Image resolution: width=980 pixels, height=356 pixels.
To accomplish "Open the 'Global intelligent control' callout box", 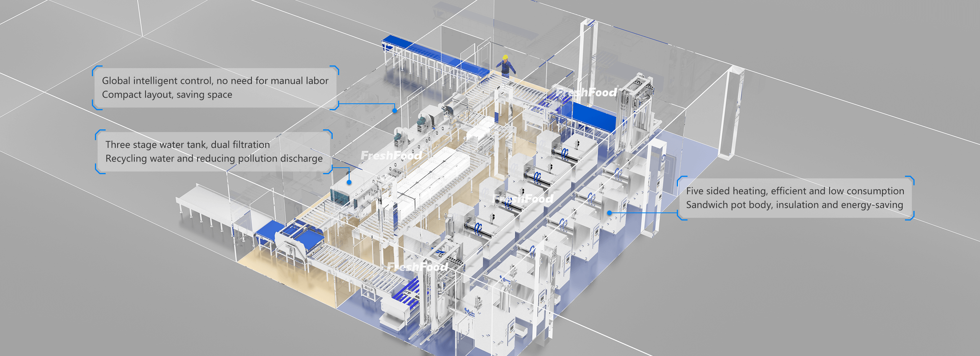I will [215, 88].
